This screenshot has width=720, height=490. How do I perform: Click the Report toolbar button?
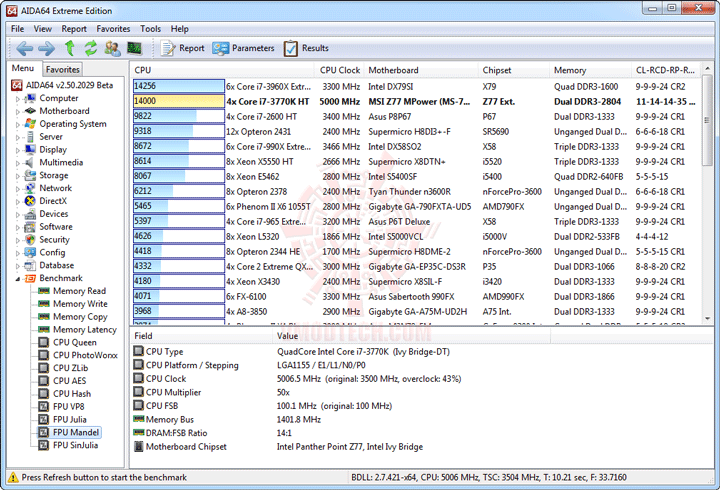182,48
